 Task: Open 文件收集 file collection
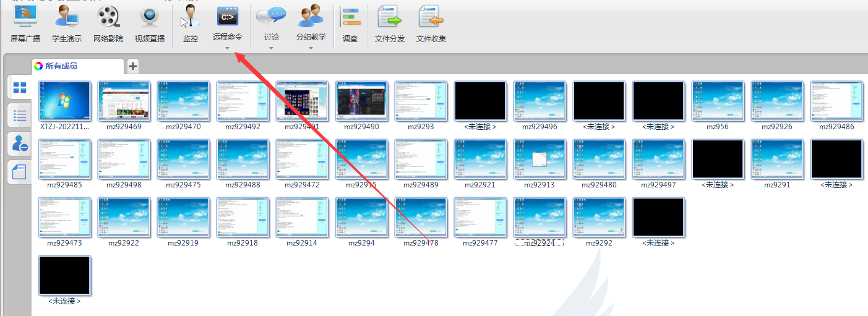click(x=431, y=25)
